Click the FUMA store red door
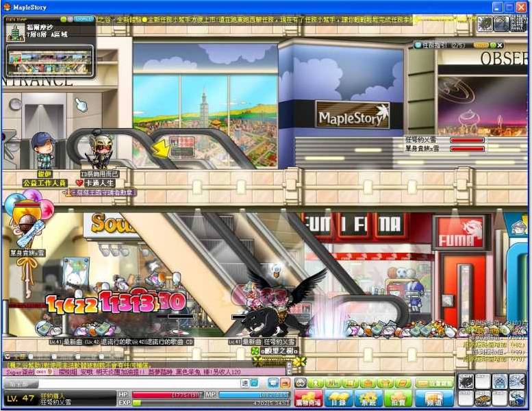Image resolution: width=532 pixels, height=411 pixels. tap(466, 291)
